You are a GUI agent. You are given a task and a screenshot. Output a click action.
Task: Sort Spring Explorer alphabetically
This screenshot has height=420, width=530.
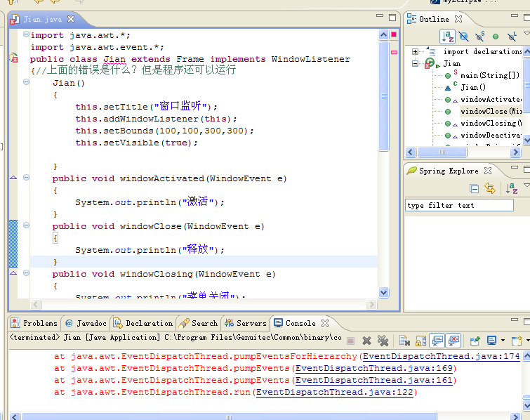point(512,188)
